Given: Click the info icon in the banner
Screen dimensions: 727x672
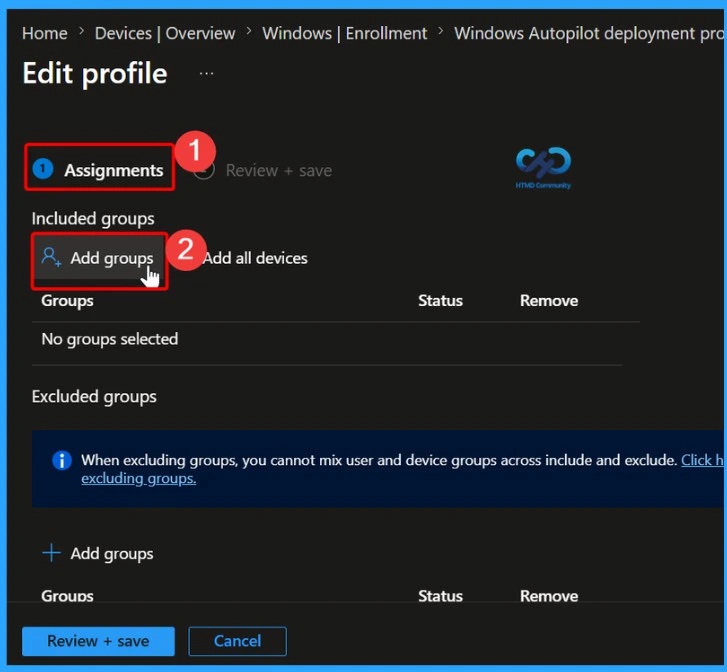Looking at the screenshot, I should pyautogui.click(x=62, y=461).
